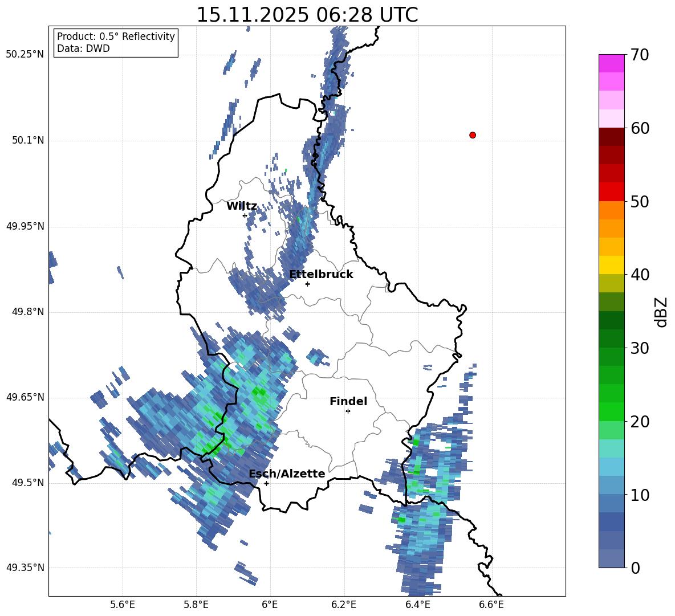Click the 50 tick on the colorbar
This screenshot has width=675, height=616.
tap(640, 201)
